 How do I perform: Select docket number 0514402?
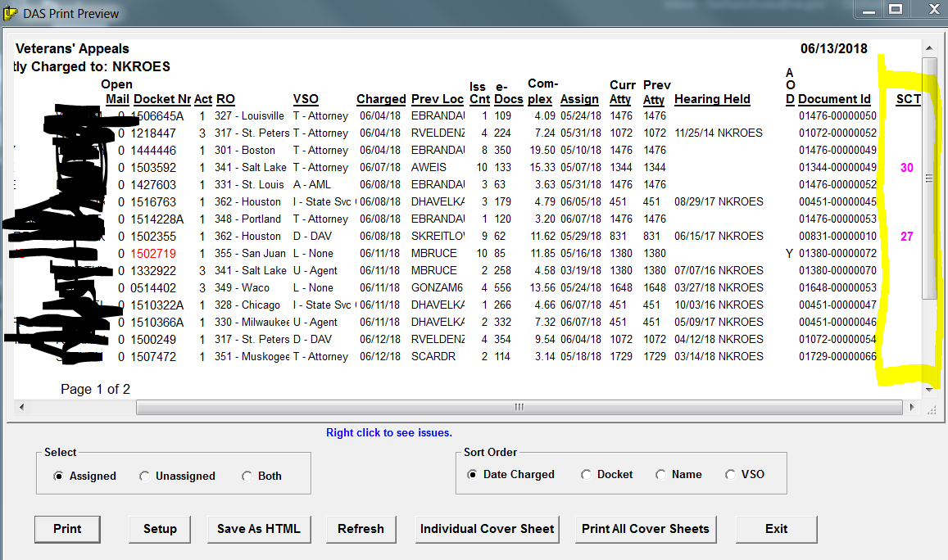pos(153,288)
